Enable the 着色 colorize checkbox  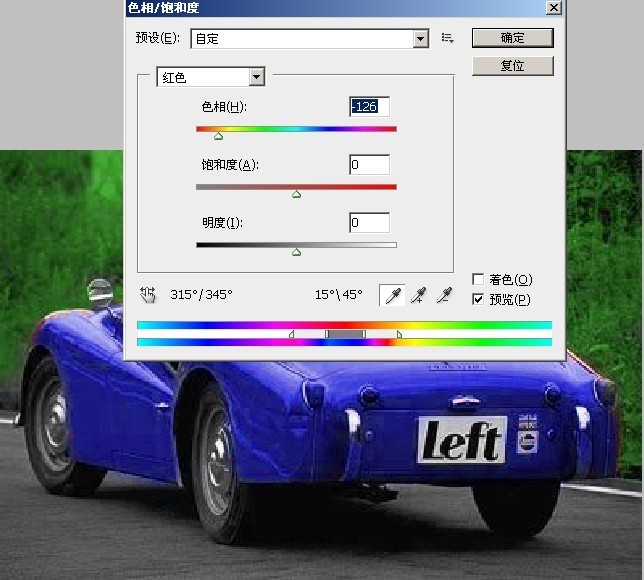(478, 279)
